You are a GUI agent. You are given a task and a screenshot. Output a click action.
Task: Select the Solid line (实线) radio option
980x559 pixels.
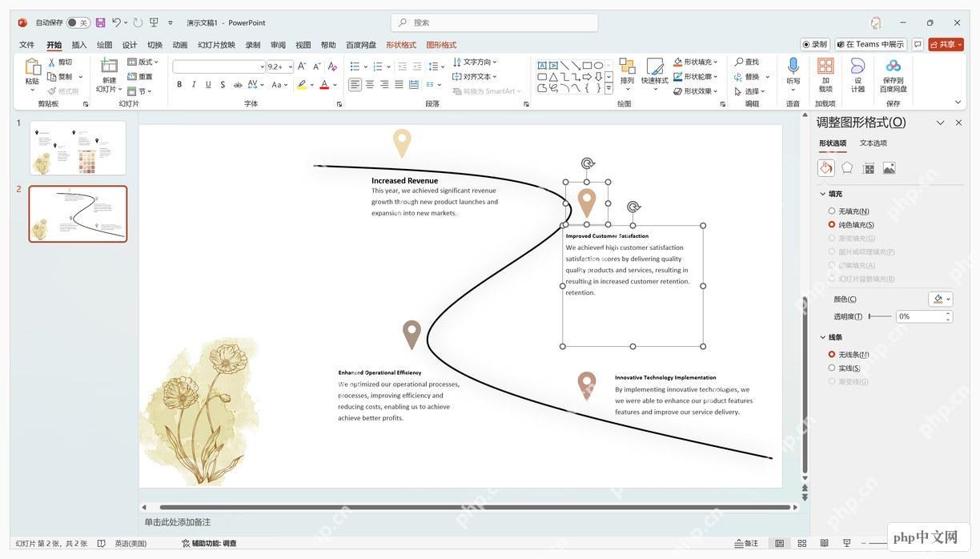832,368
